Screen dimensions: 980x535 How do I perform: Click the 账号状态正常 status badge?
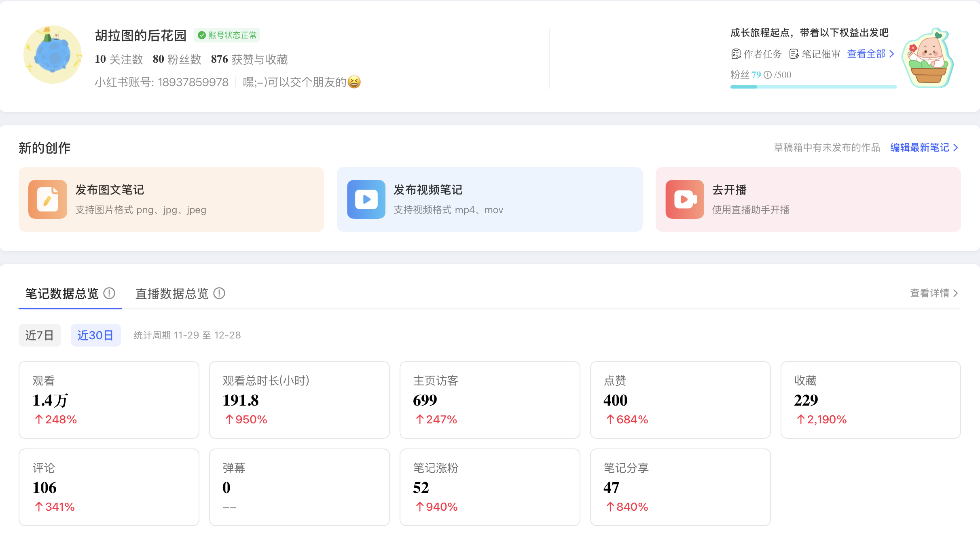pos(227,36)
